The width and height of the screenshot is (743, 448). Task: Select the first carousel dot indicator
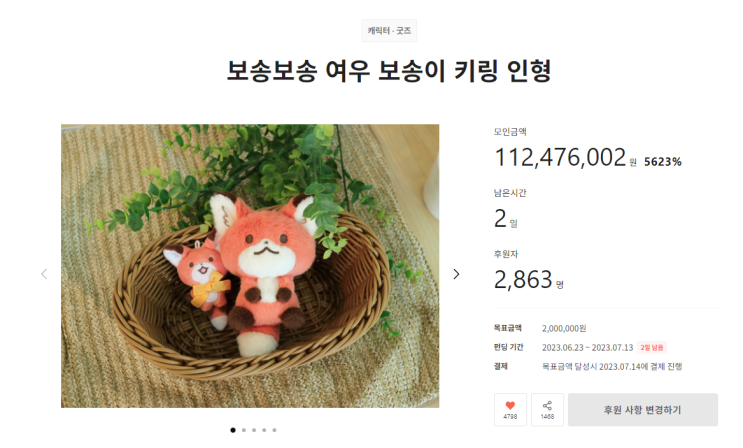coord(233,430)
